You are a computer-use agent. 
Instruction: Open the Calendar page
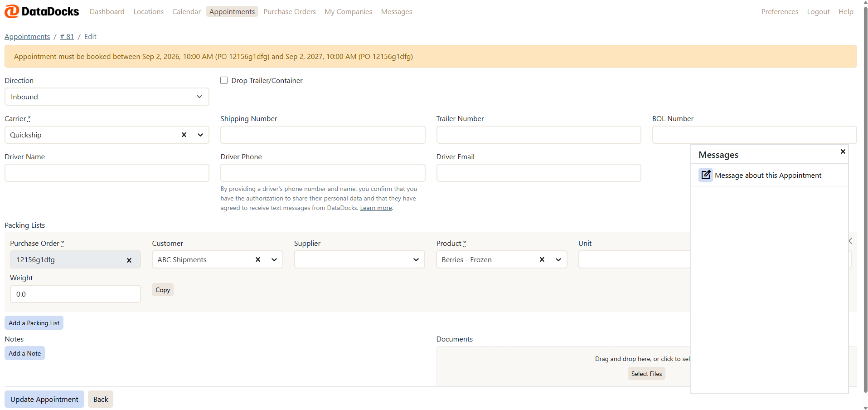186,11
